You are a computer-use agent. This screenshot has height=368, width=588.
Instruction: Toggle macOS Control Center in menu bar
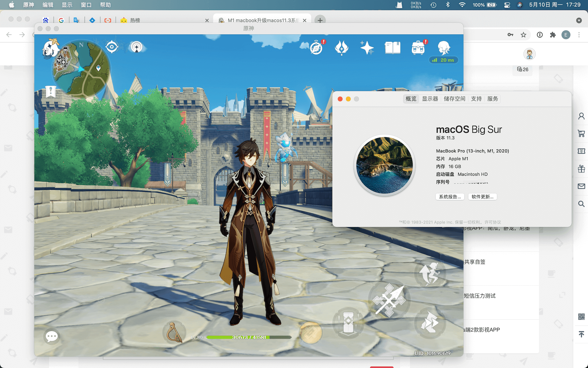tap(507, 5)
